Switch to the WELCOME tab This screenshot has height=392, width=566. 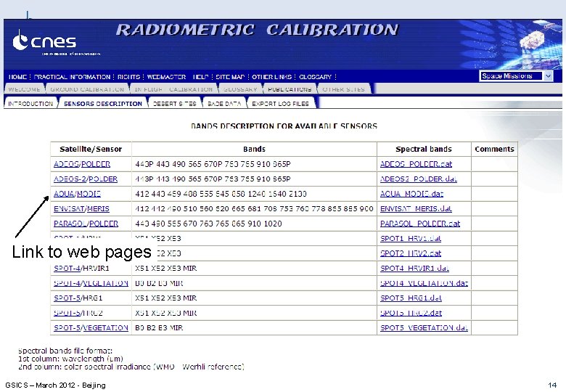coord(24,89)
